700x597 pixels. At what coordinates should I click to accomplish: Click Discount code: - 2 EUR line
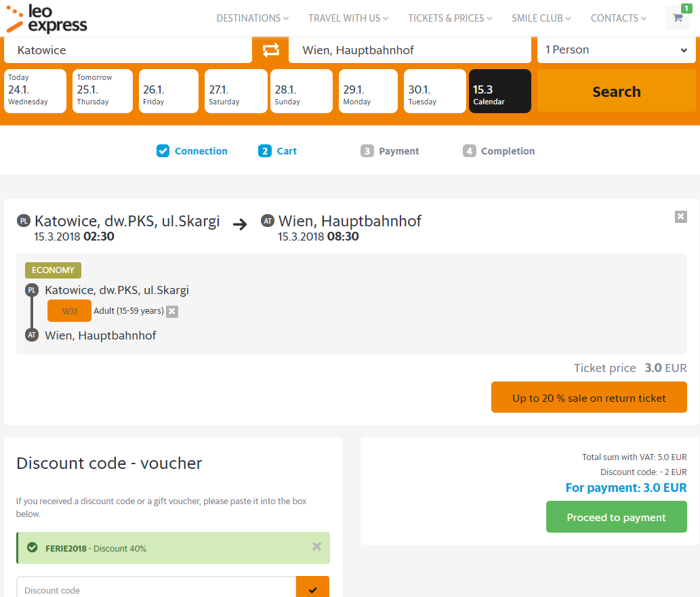[643, 472]
